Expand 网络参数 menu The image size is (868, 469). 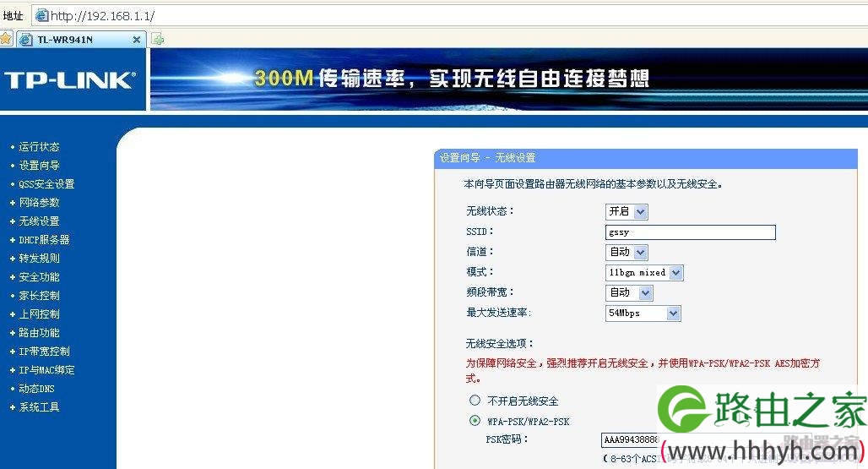(x=39, y=203)
